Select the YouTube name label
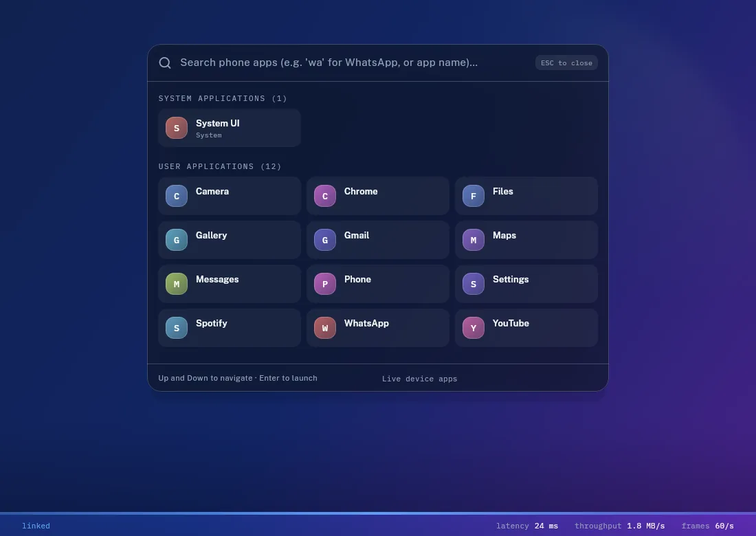This screenshot has height=536, width=756. 511,323
